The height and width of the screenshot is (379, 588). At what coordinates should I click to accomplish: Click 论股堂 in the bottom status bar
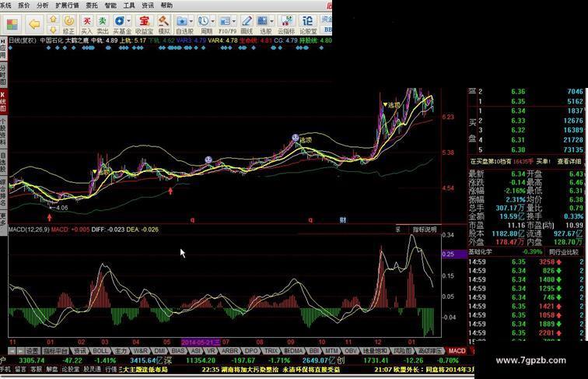[70, 369]
